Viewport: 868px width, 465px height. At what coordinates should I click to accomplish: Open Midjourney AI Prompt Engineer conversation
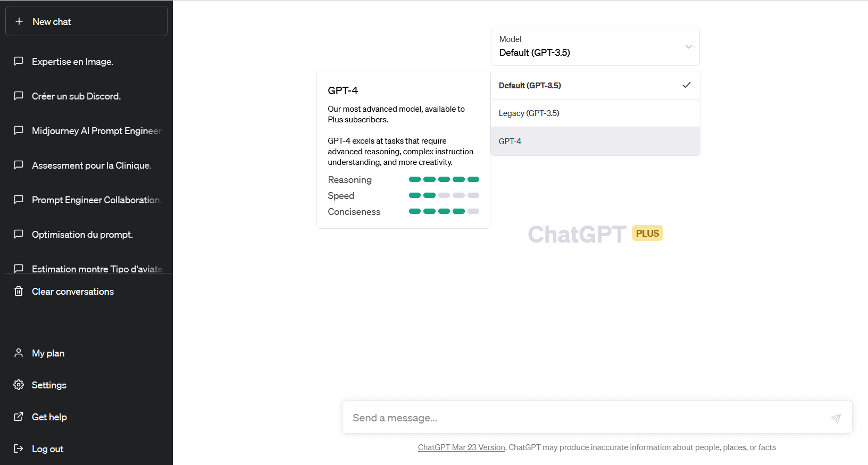click(86, 130)
